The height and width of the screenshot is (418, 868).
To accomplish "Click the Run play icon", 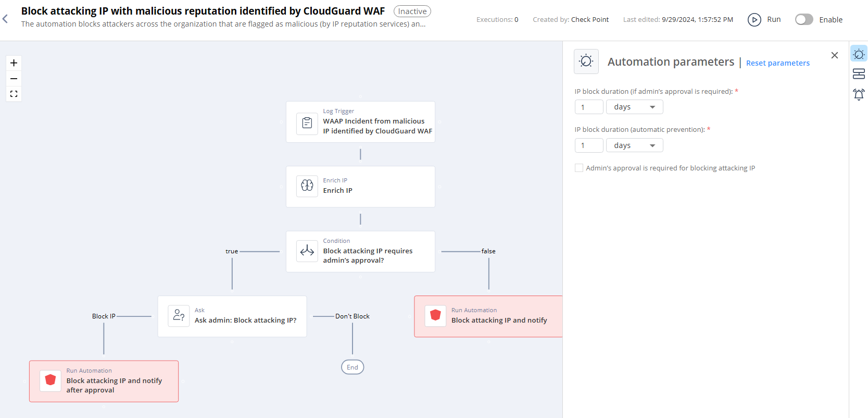I will pyautogui.click(x=754, y=20).
